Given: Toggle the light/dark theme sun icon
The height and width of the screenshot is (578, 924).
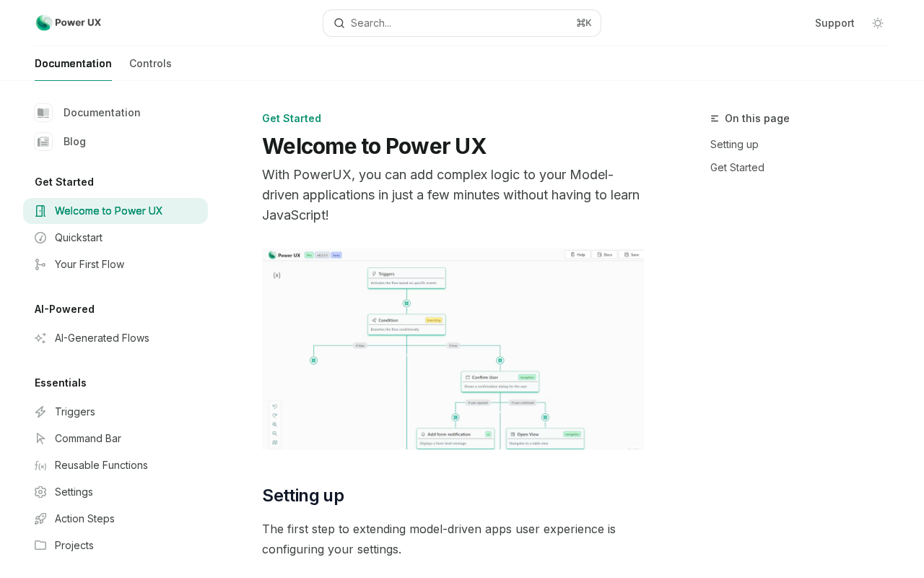Looking at the screenshot, I should [878, 23].
